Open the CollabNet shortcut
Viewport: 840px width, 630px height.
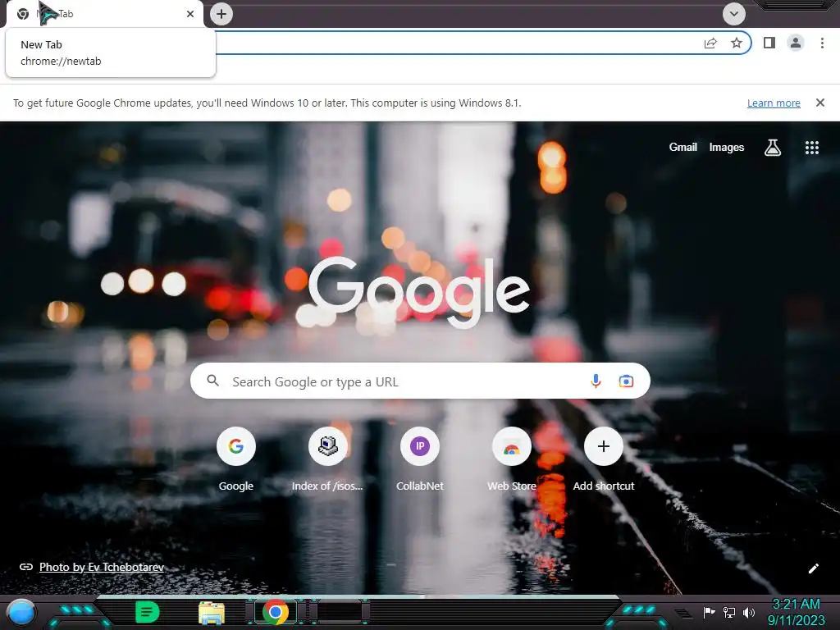coord(420,459)
